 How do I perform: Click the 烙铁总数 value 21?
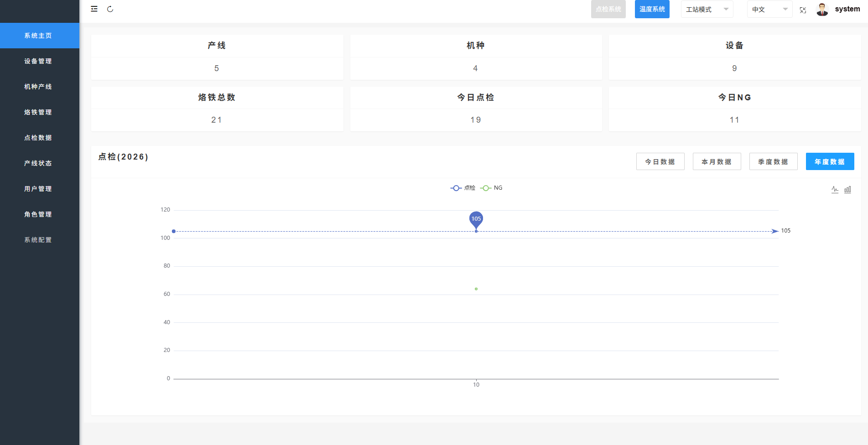[217, 120]
